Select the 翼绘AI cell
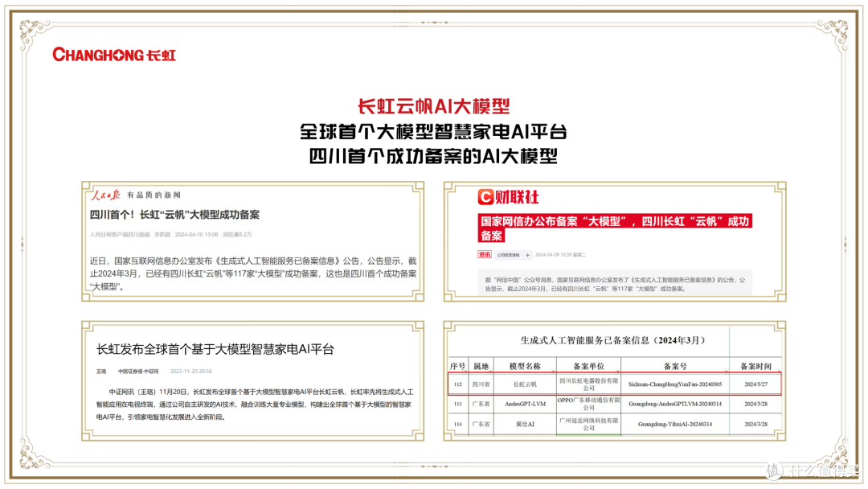Viewport: 868px width, 489px height. click(525, 424)
